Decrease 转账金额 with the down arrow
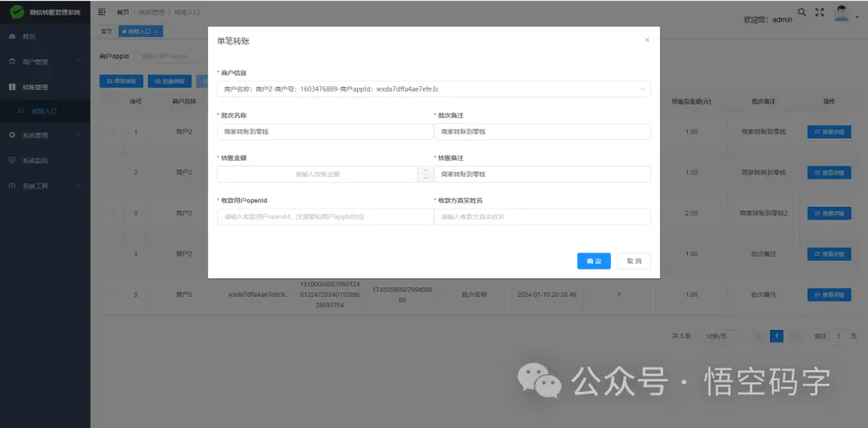The image size is (868, 428). click(x=425, y=178)
